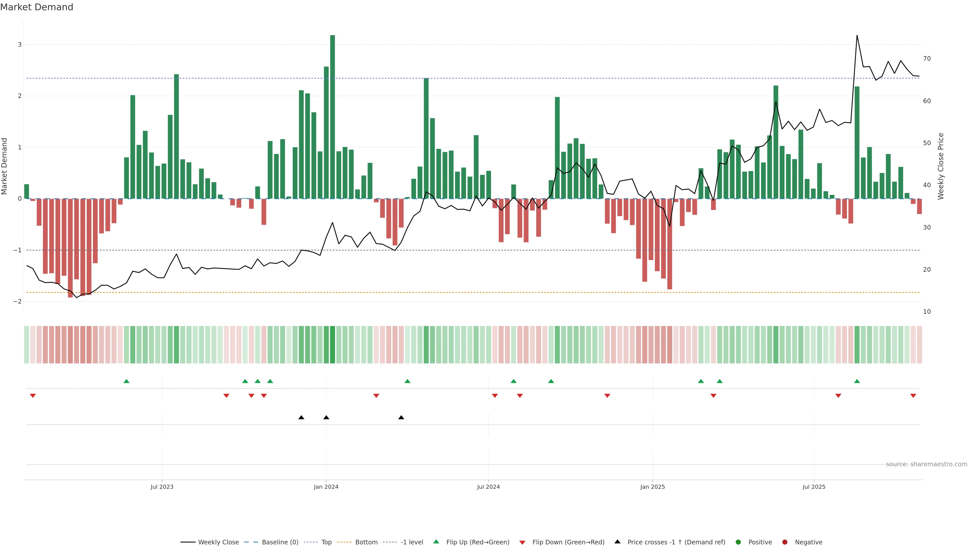Click the earliest red Flip Down marker

click(x=33, y=396)
